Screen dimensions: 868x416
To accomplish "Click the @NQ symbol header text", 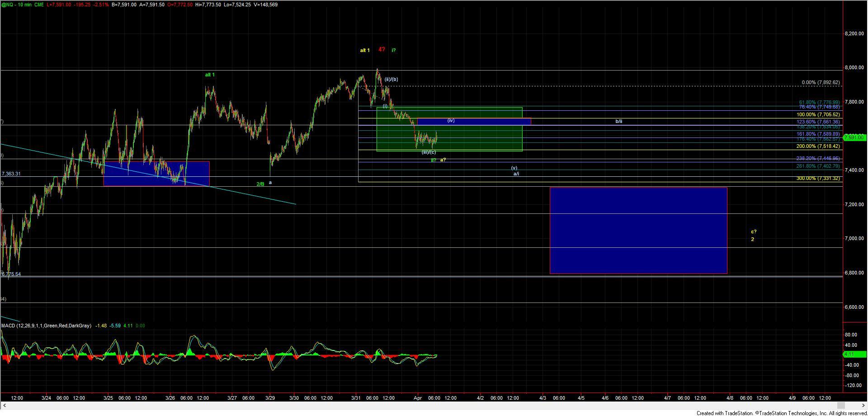I will coord(7,5).
